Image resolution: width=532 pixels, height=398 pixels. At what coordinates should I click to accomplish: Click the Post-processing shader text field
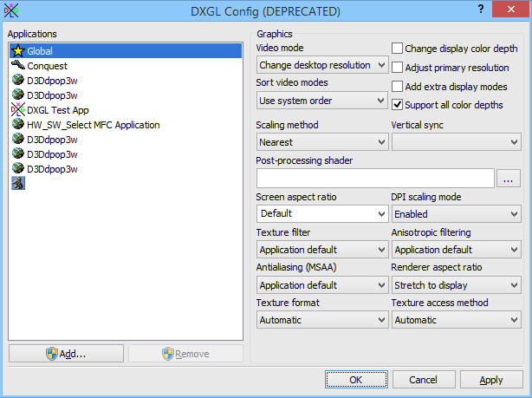point(375,179)
